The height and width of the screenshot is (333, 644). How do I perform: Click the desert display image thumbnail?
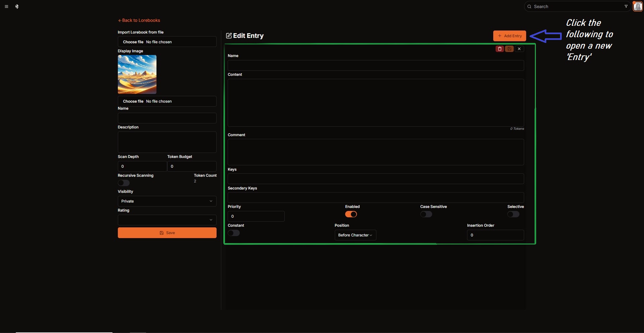pos(137,74)
